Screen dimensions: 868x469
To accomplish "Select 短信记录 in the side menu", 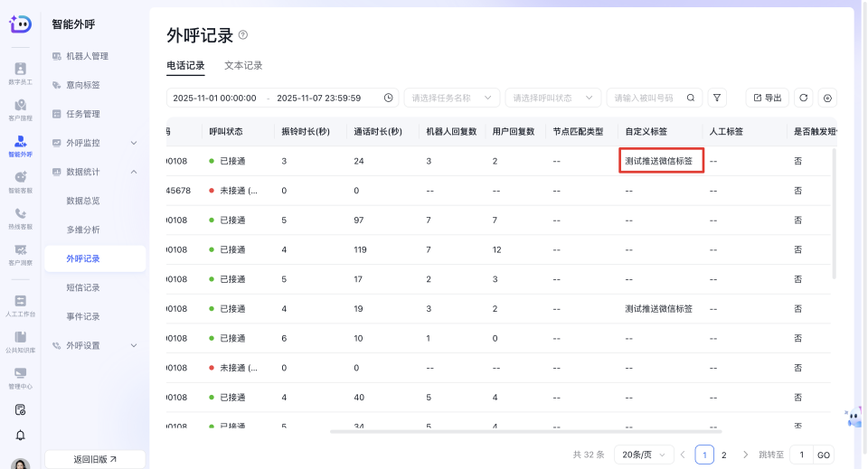I will [x=83, y=287].
